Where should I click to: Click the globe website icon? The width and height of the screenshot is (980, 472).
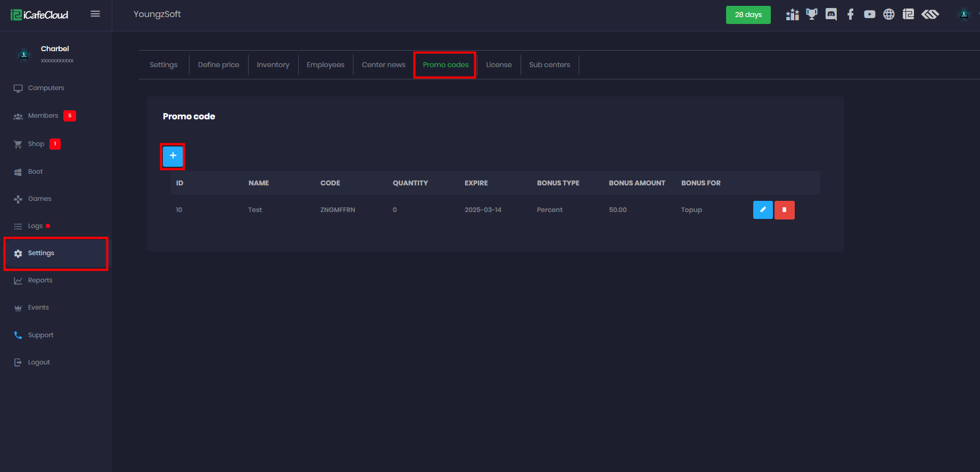(x=888, y=14)
